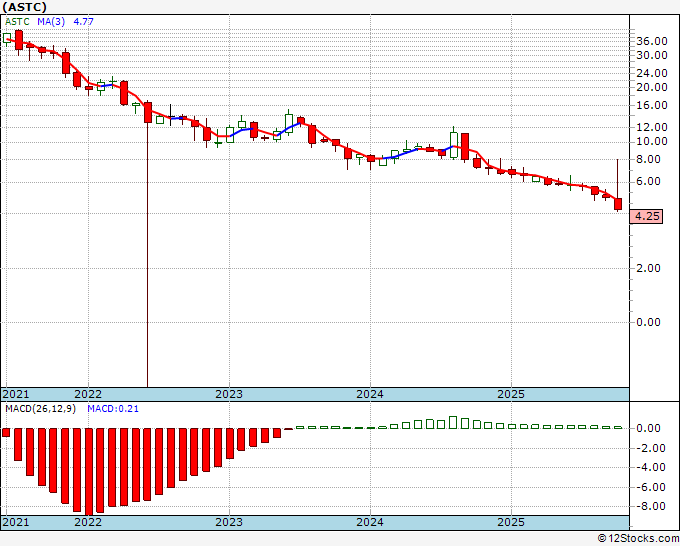Click the first red MACD bar in 2021
The height and width of the screenshot is (546, 680).
(x=6, y=432)
